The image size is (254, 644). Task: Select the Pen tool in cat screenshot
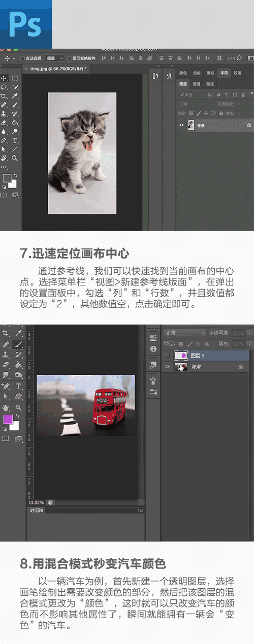(x=4, y=140)
